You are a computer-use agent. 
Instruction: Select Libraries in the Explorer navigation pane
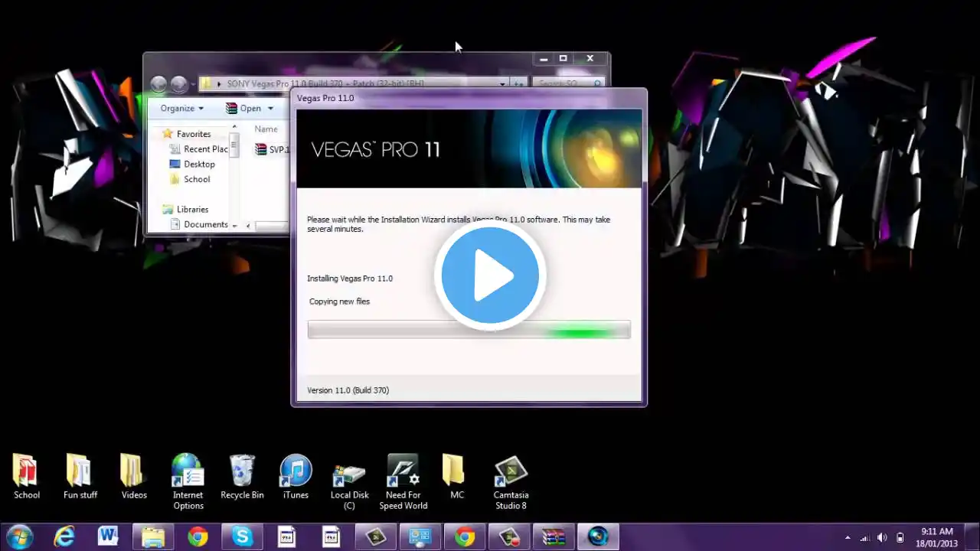(192, 210)
